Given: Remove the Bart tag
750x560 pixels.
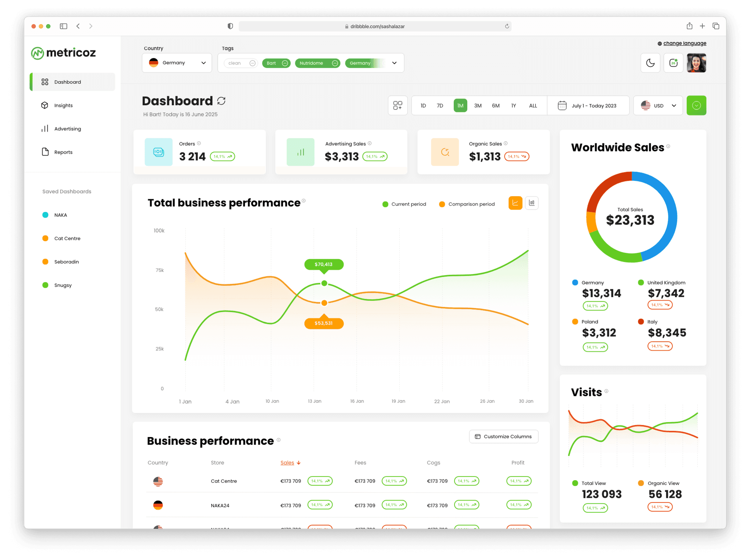Looking at the screenshot, I should (285, 63).
